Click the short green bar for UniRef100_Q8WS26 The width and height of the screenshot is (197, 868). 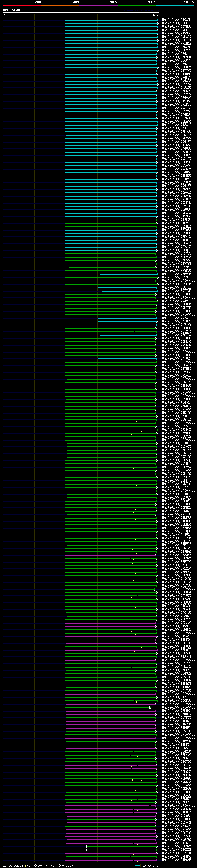pyautogui.click(x=122, y=846)
